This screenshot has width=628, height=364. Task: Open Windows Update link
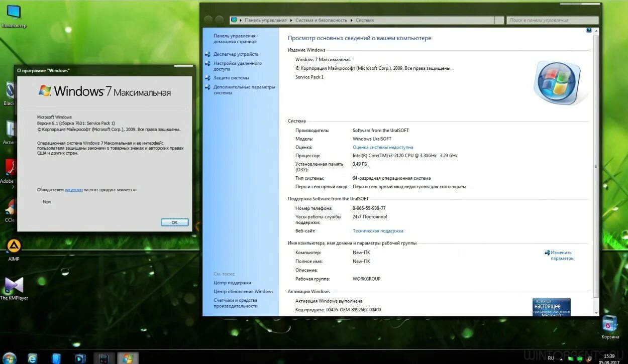[243, 292]
